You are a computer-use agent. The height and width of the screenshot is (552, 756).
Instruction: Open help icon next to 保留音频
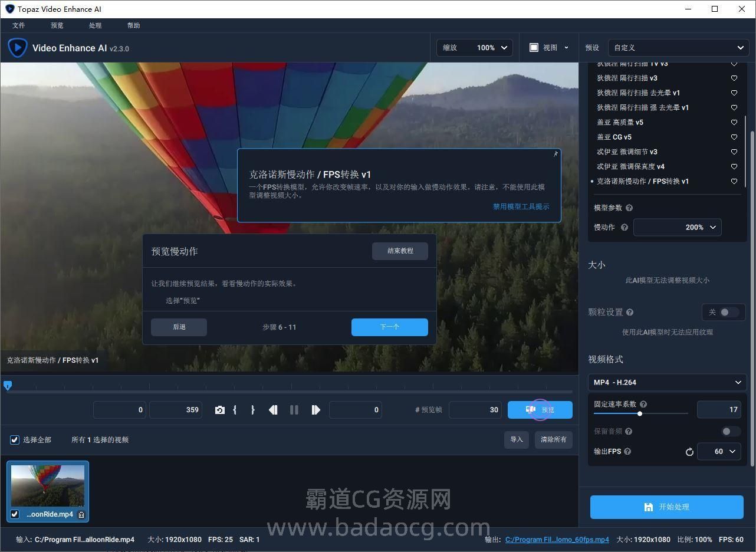pos(629,431)
